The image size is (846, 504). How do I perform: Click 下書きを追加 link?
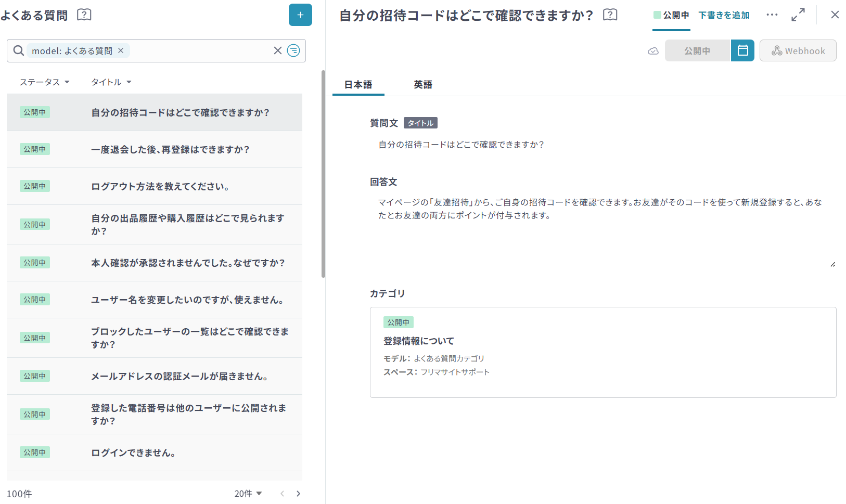pyautogui.click(x=724, y=15)
